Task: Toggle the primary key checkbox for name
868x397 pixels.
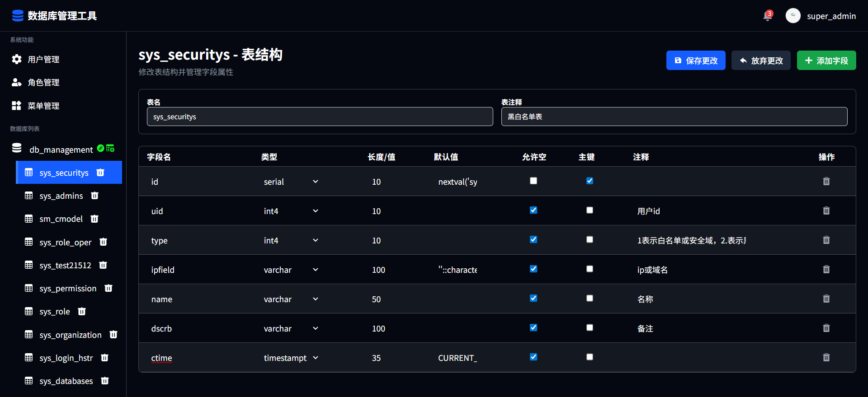Action: [590, 298]
